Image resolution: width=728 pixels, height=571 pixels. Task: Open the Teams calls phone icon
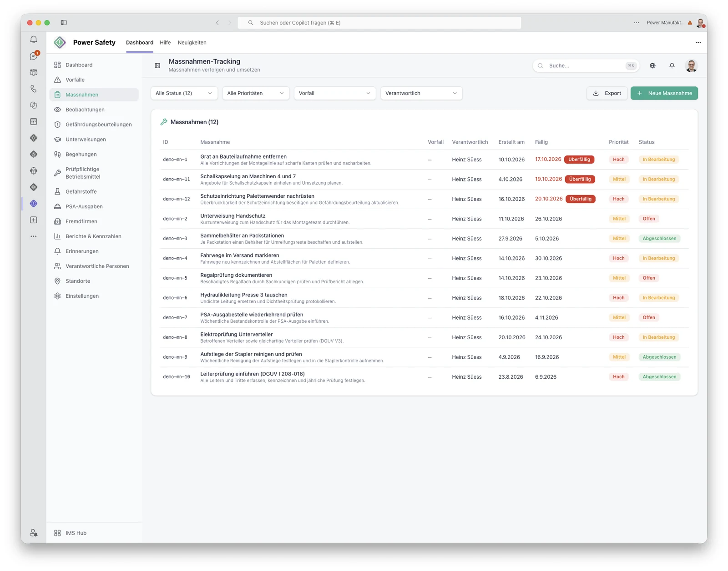(34, 89)
